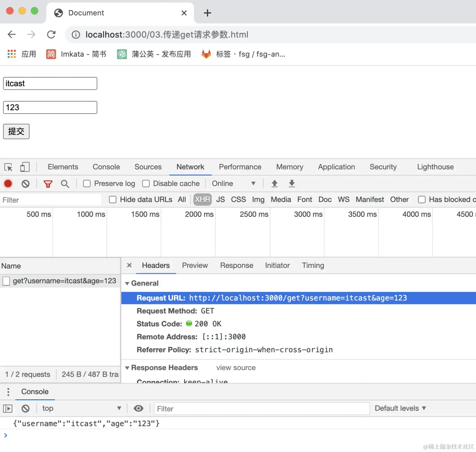The height and width of the screenshot is (452, 476).
Task: Open the Application panel tab
Action: point(337,167)
